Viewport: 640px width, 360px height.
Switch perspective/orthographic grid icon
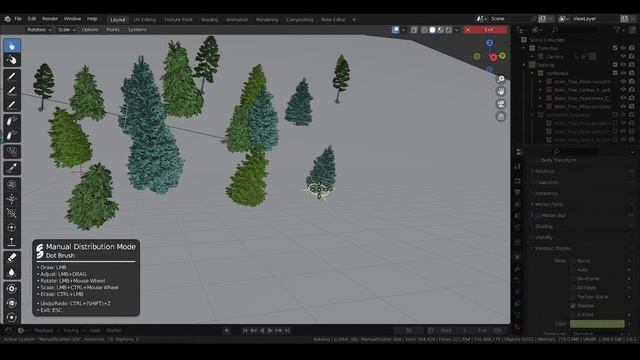(501, 117)
